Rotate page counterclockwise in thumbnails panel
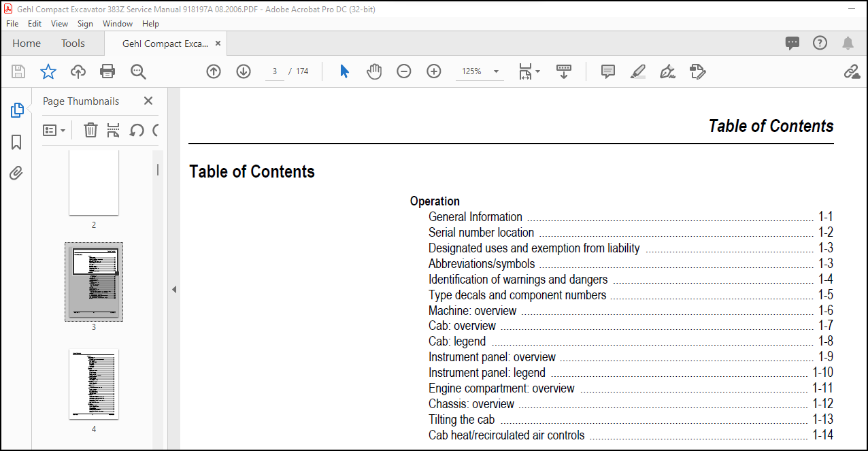 pyautogui.click(x=137, y=130)
